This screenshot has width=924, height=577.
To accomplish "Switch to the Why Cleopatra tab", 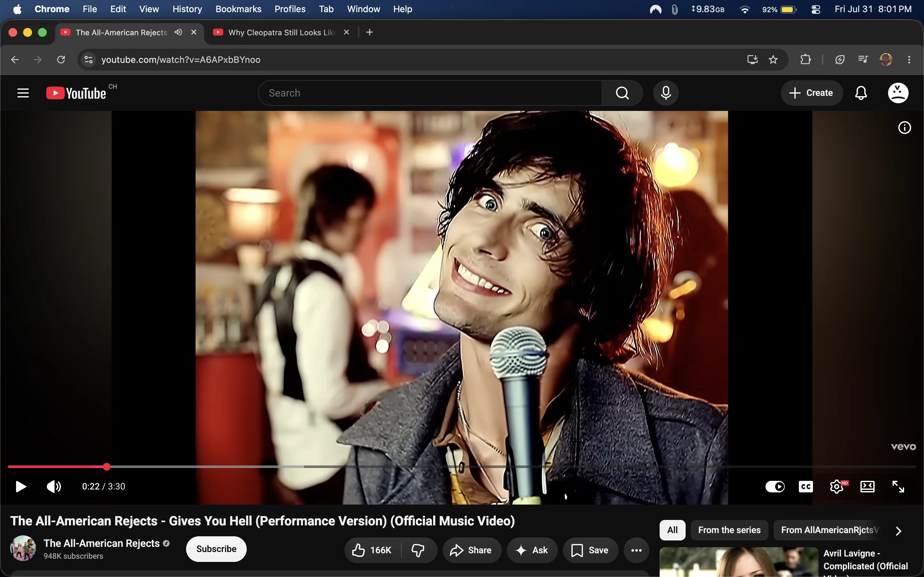I will click(x=281, y=32).
